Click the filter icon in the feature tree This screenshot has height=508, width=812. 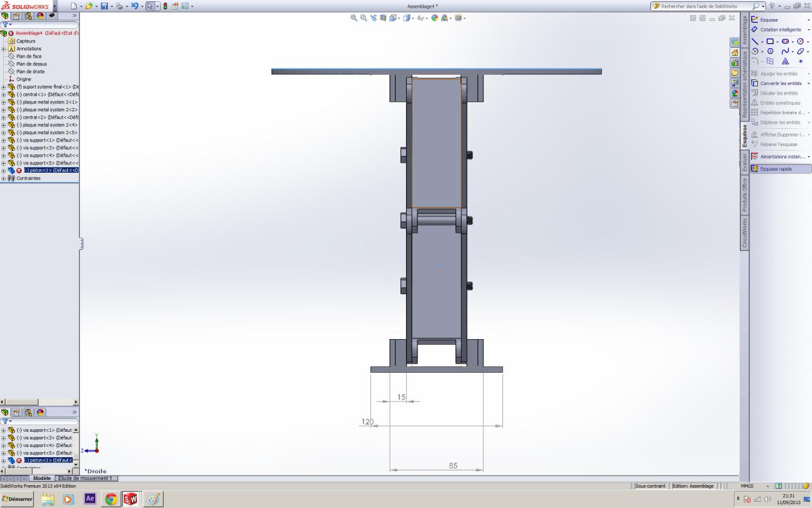click(x=5, y=25)
